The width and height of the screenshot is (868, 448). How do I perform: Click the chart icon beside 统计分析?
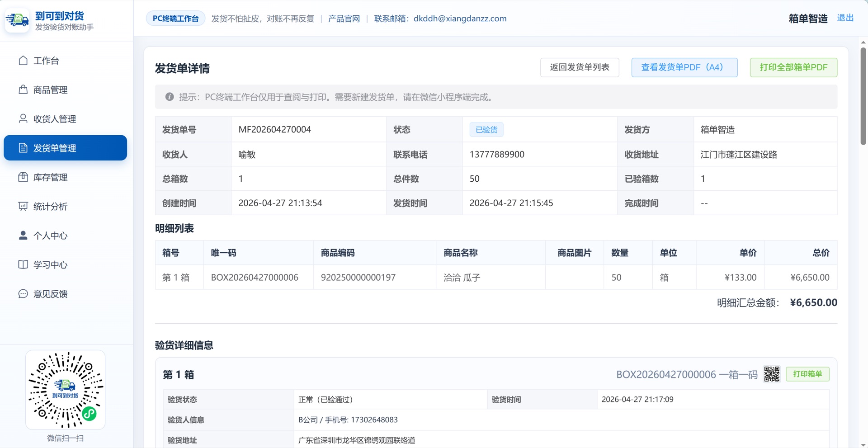pyautogui.click(x=23, y=206)
